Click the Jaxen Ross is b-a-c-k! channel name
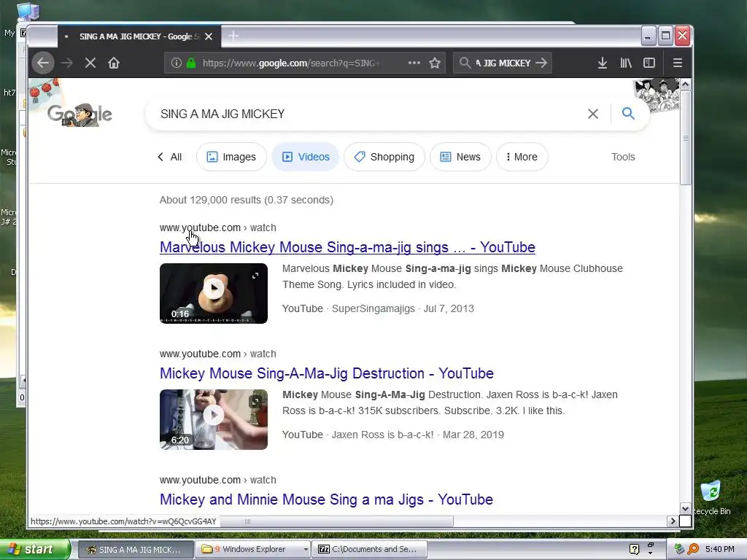Screen dimensions: 747x560 [x=382, y=435]
